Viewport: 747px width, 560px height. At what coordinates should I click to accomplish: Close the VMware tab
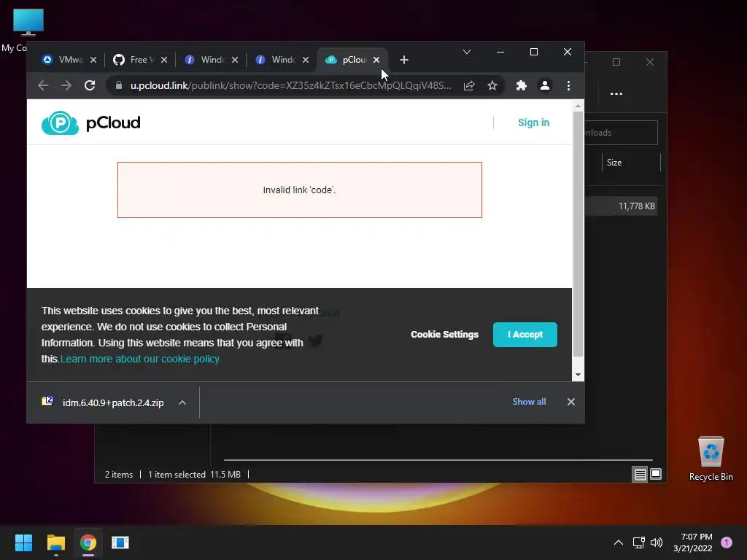93,60
